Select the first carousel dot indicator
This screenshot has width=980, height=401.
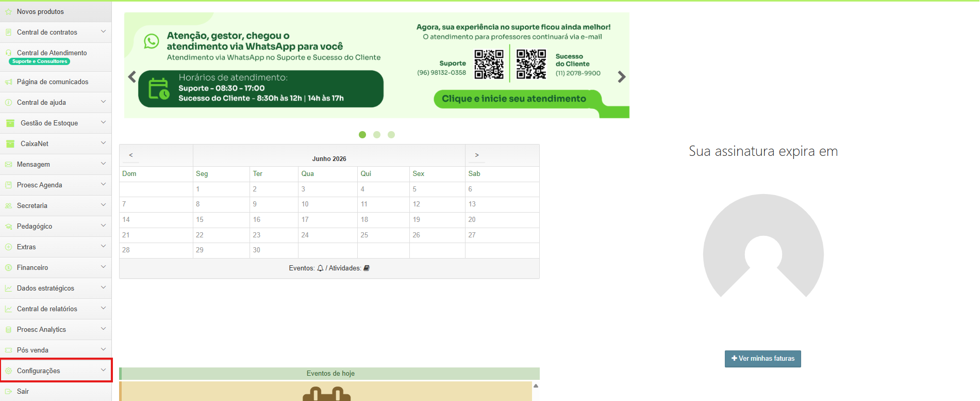click(362, 135)
